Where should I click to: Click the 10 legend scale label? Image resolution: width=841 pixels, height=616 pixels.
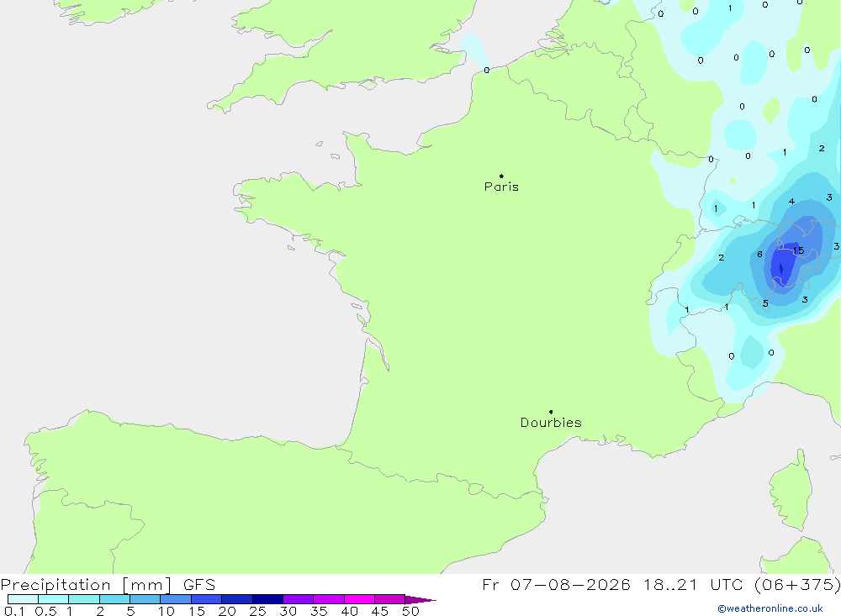167,611
